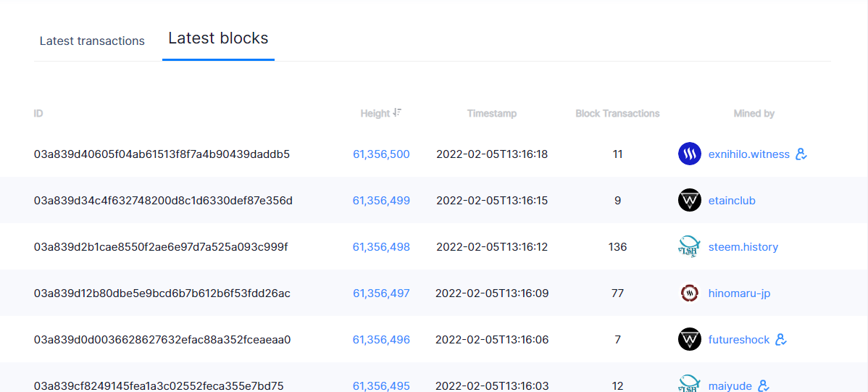
Task: Open the exnihilo.witness miner profile
Action: click(749, 154)
